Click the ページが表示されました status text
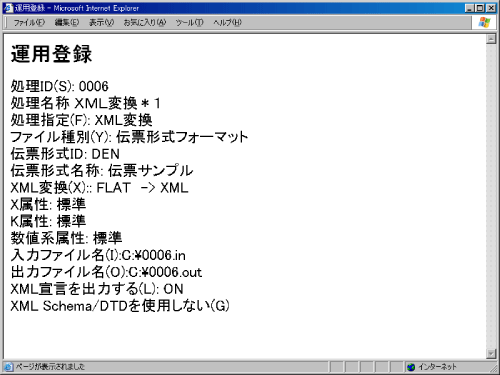This screenshot has height=375, width=500. click(x=50, y=367)
